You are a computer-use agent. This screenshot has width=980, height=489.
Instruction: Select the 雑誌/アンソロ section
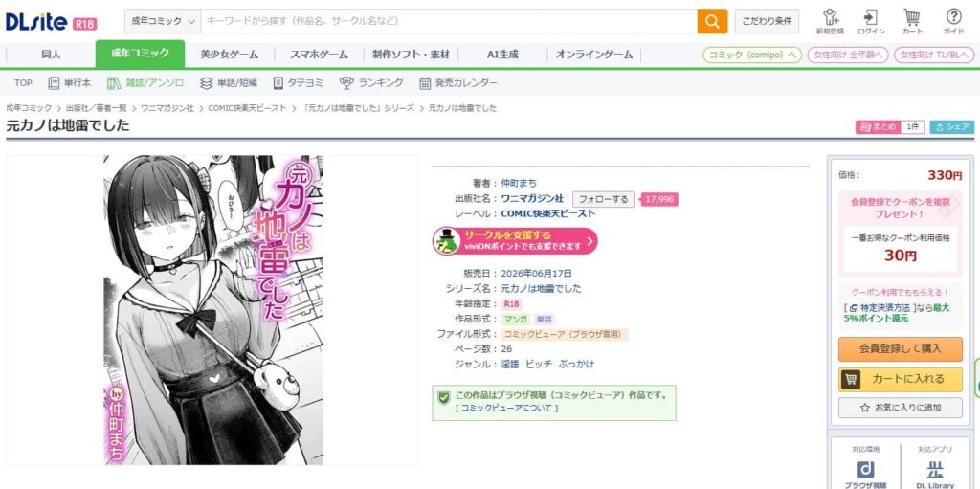[x=145, y=82]
